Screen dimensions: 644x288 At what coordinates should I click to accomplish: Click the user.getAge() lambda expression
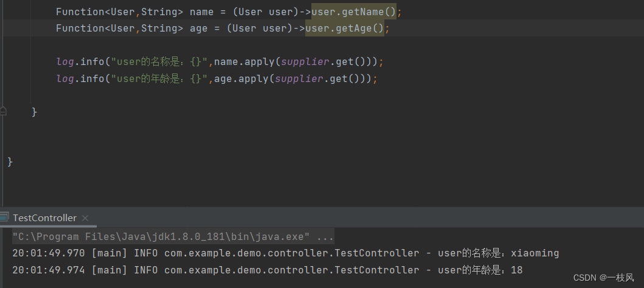tap(345, 29)
